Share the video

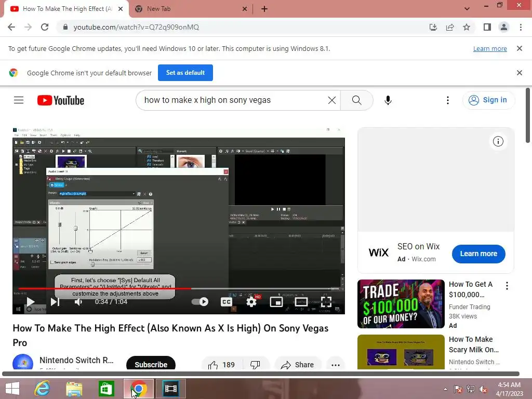click(x=298, y=365)
